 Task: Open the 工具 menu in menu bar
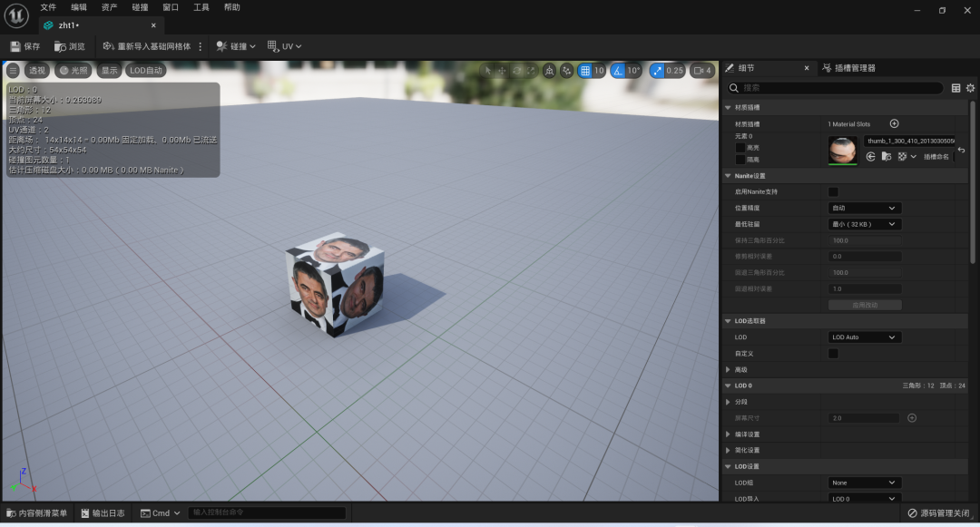tap(201, 7)
